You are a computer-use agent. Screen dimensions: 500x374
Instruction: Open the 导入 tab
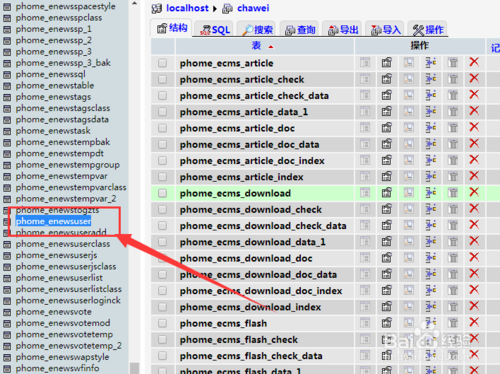point(386,29)
